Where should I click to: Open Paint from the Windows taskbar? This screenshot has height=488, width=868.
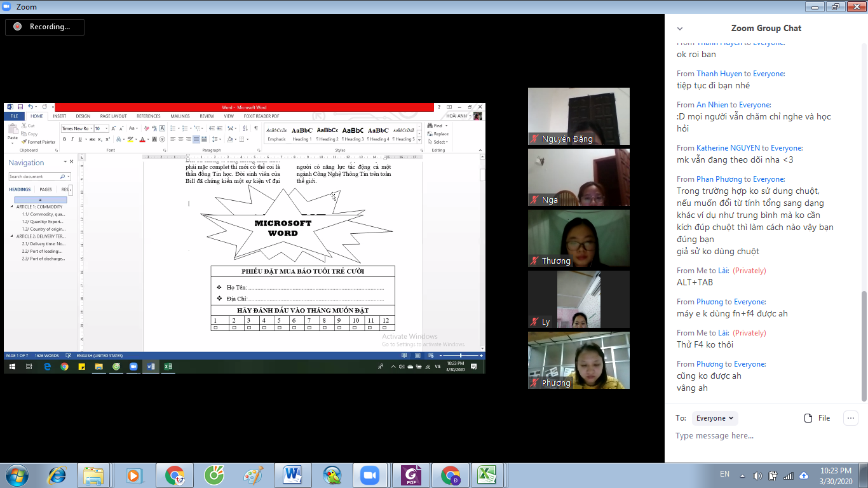254,475
